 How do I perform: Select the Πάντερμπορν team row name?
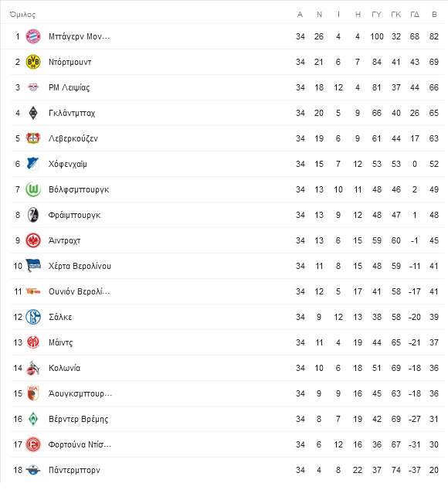74,470
